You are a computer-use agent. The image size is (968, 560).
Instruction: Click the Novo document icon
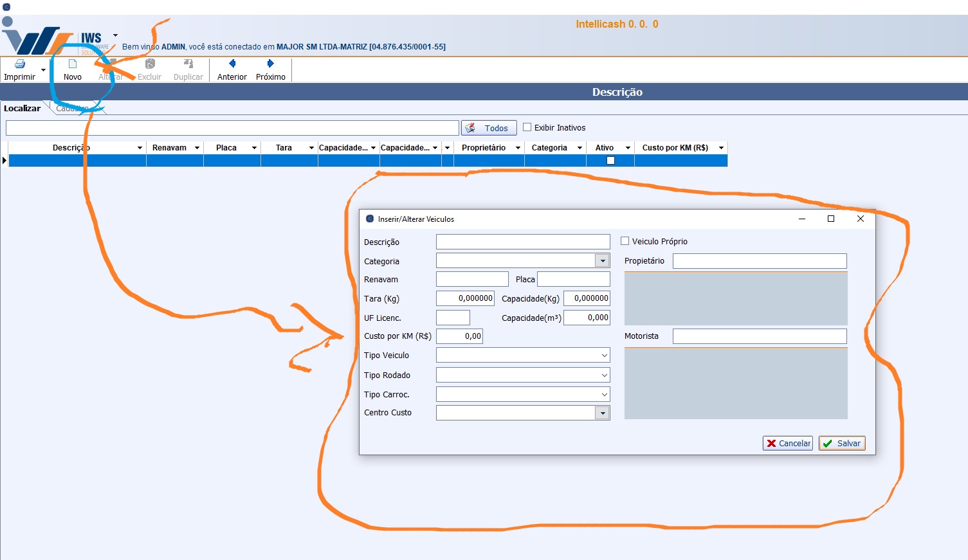tap(73, 64)
